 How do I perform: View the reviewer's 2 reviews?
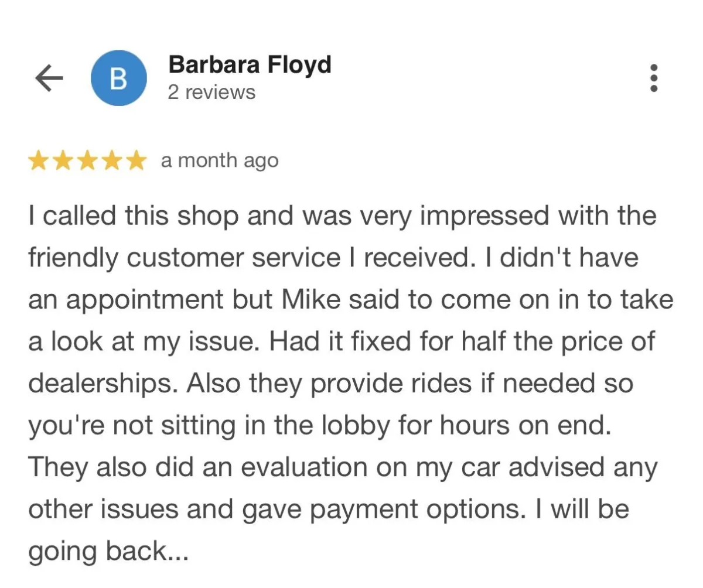click(x=211, y=93)
